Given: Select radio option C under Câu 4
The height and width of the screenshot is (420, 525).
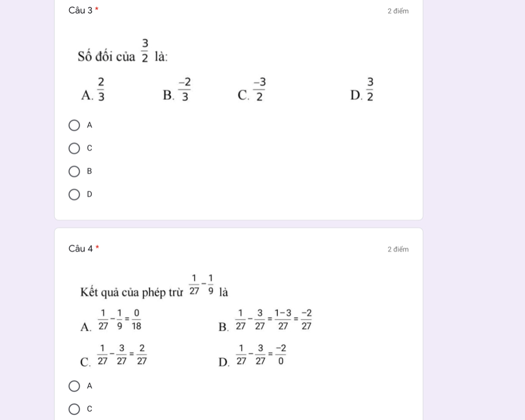Looking at the screenshot, I should tap(74, 409).
